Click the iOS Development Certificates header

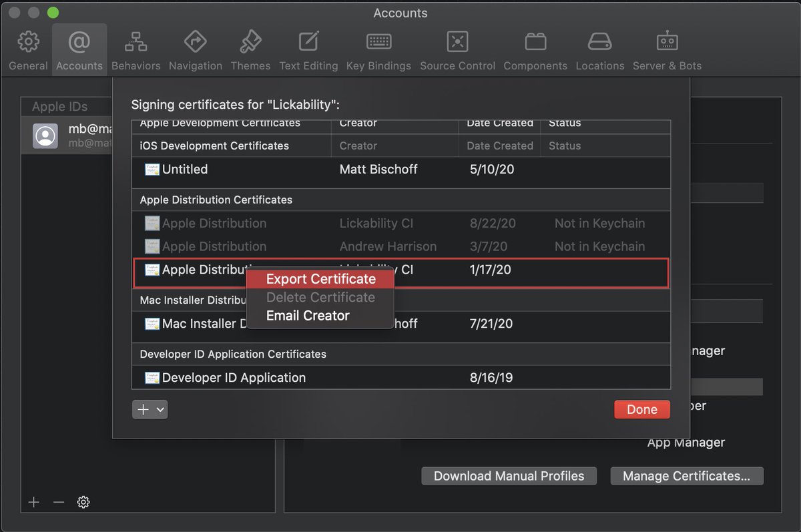click(x=214, y=146)
